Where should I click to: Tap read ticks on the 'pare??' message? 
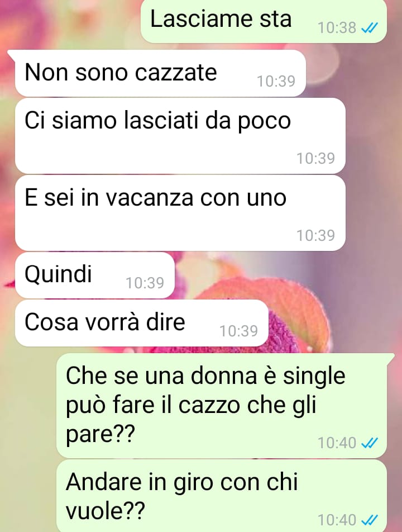coord(370,443)
